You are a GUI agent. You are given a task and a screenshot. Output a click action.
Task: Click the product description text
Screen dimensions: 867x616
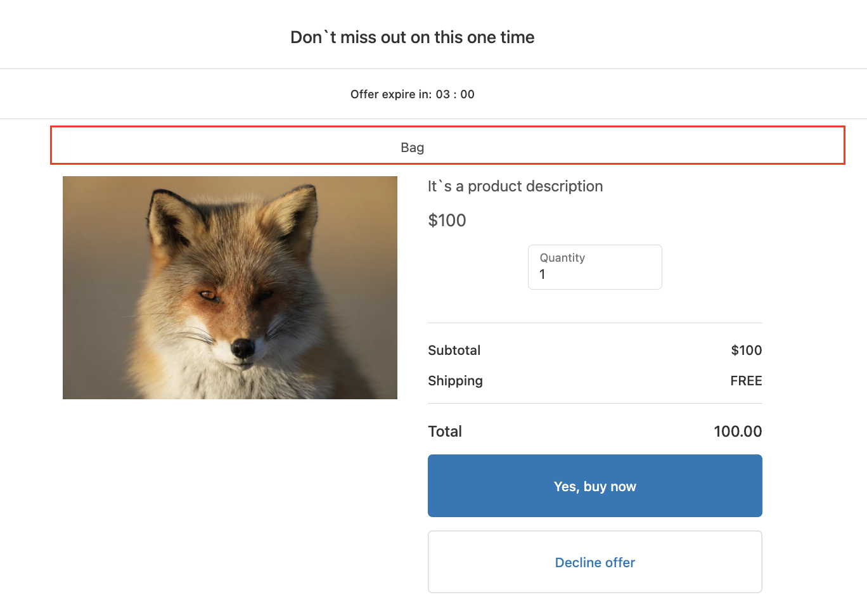click(x=515, y=186)
